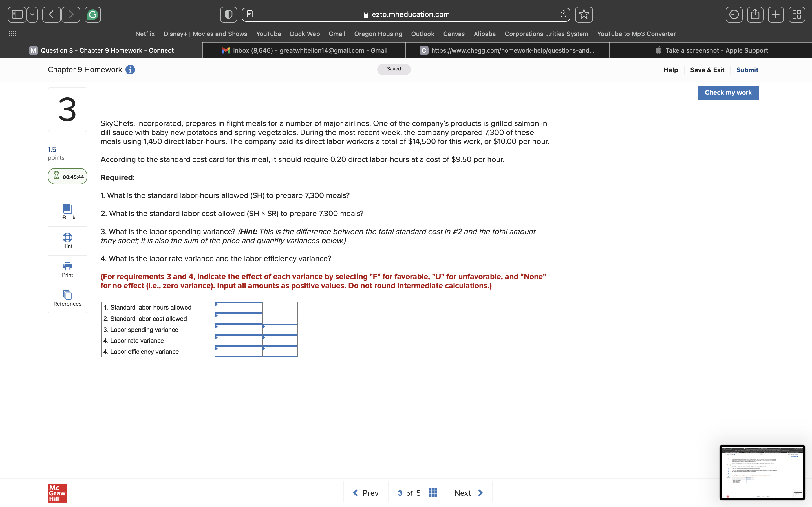Screen dimensions: 812x507
Task: Click the shield icon in browser address bar
Action: (228, 14)
